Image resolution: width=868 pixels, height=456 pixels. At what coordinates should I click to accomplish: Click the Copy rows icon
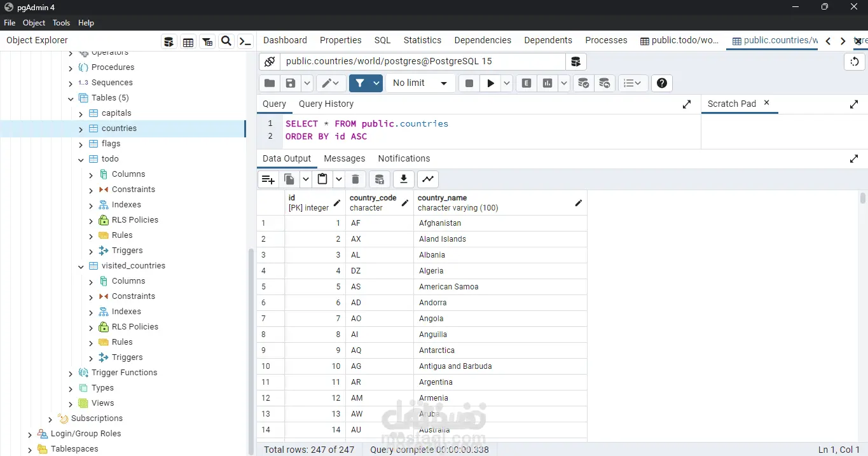[x=289, y=179]
